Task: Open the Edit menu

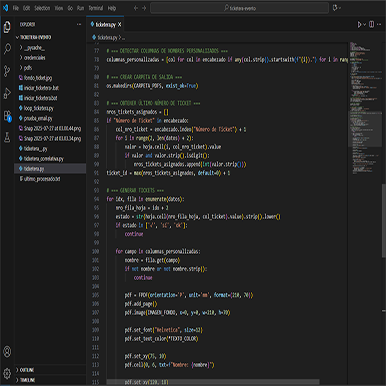Action: [26, 8]
